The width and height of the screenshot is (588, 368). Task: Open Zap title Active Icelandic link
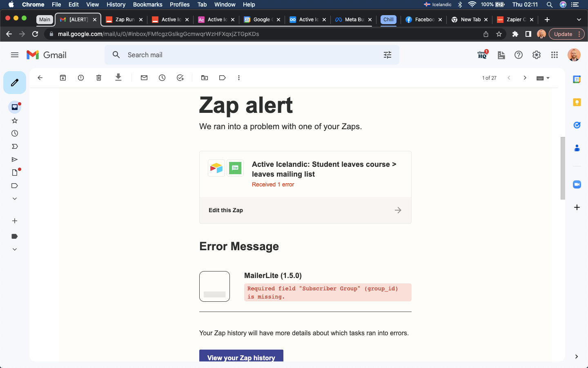point(324,169)
